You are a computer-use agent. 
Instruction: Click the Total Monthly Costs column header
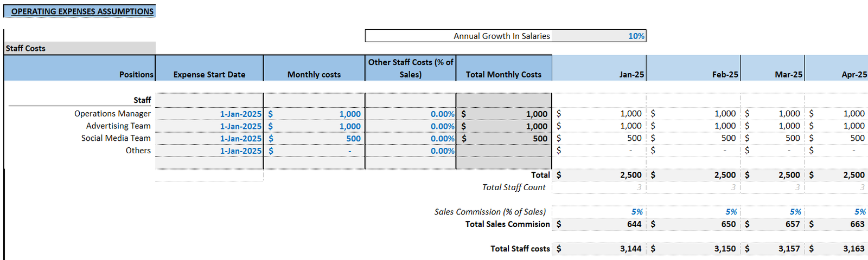point(503,74)
